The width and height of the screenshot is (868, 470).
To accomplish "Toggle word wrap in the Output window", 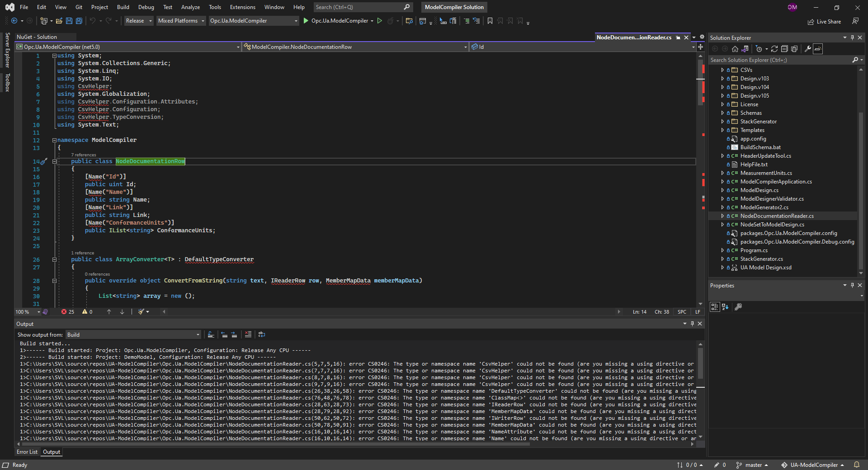I will 262,334.
